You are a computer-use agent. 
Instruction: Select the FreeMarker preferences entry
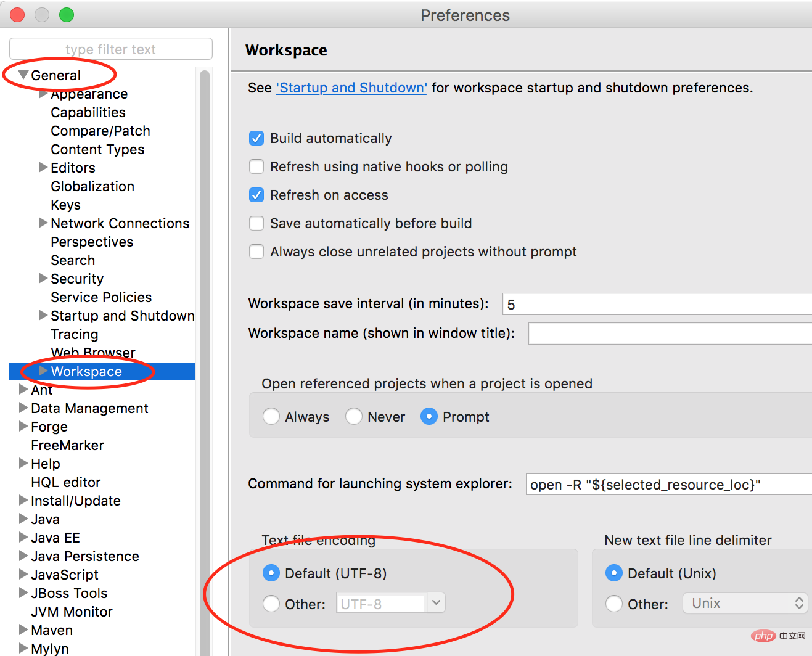point(67,445)
